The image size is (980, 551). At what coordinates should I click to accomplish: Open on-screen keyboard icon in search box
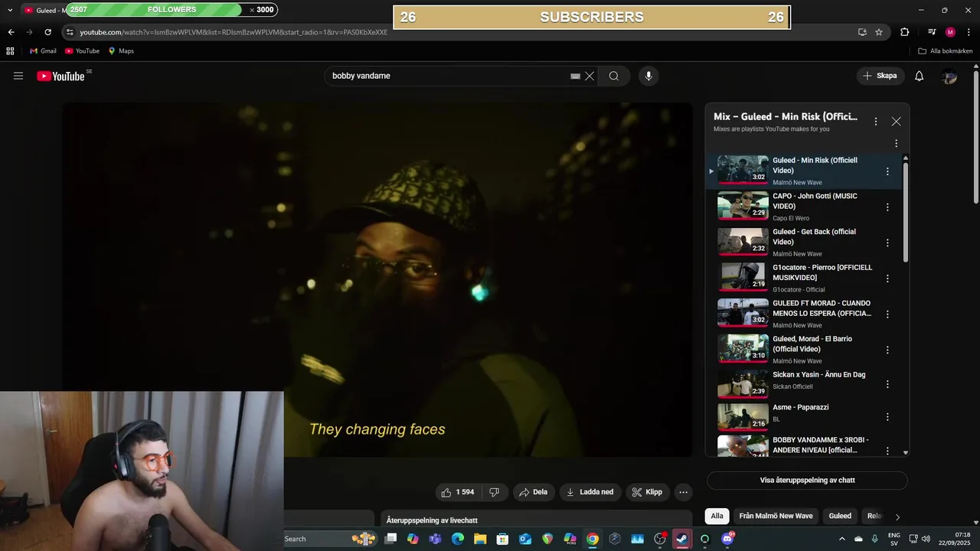[x=575, y=76]
